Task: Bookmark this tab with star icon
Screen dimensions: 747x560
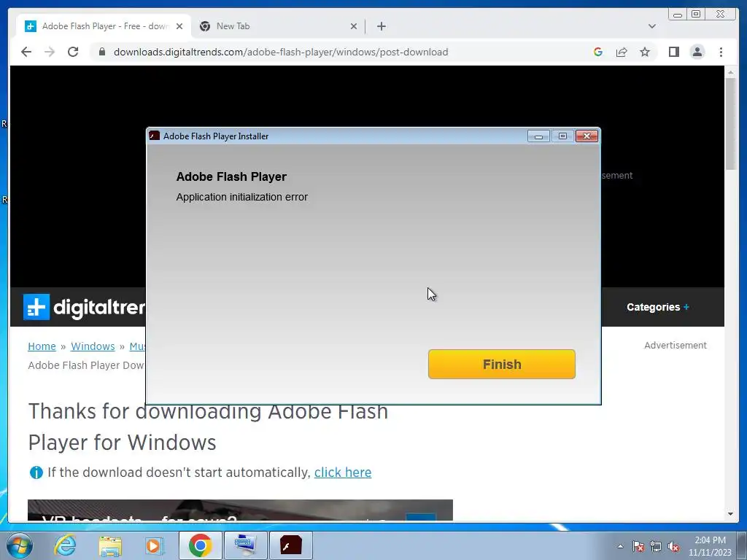Action: 645,52
